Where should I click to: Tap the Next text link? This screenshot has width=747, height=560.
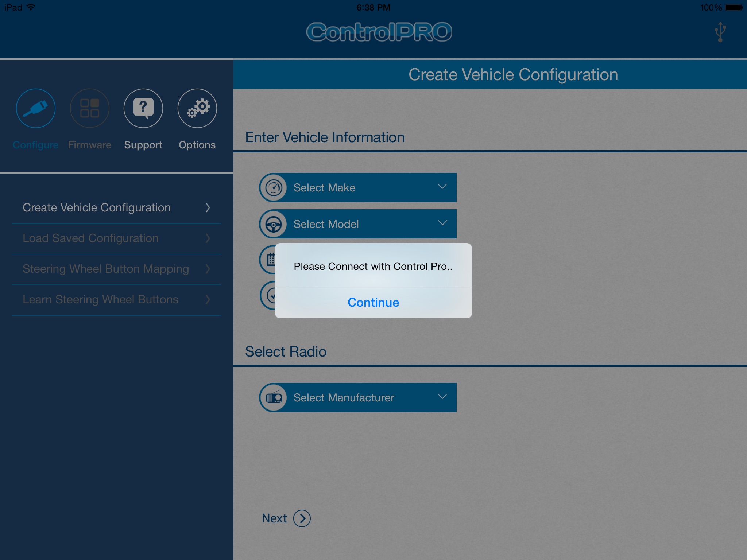click(x=274, y=518)
